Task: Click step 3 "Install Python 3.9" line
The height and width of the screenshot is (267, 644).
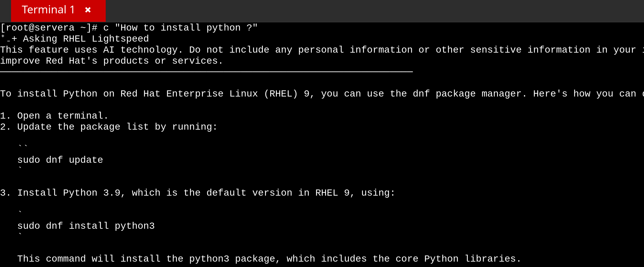Action: (198, 193)
